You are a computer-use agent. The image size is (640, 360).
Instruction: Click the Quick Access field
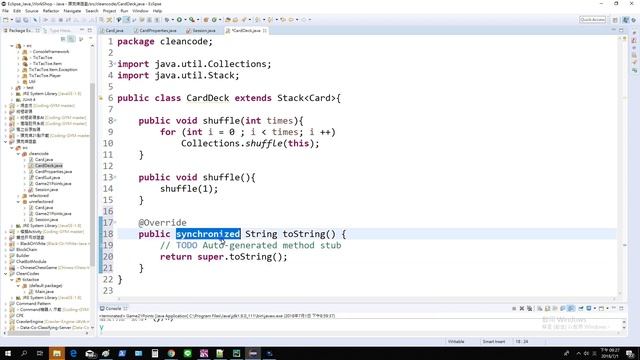tap(592, 20)
